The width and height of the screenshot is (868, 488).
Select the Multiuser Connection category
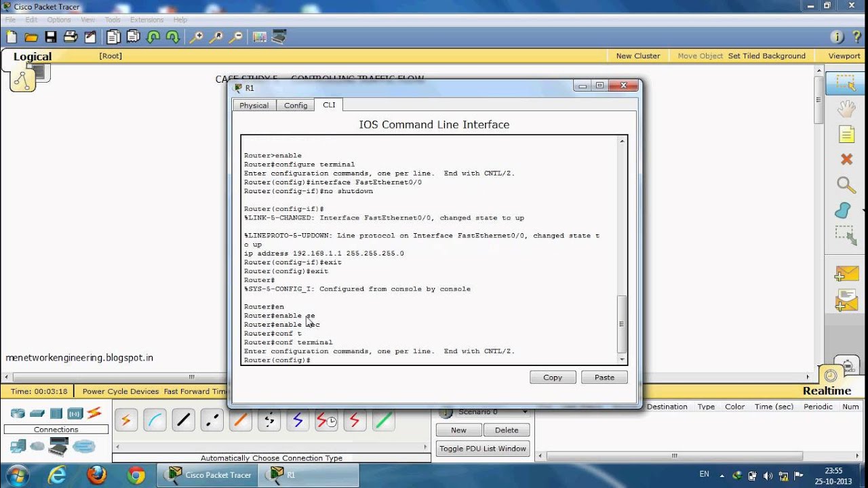tap(84, 446)
